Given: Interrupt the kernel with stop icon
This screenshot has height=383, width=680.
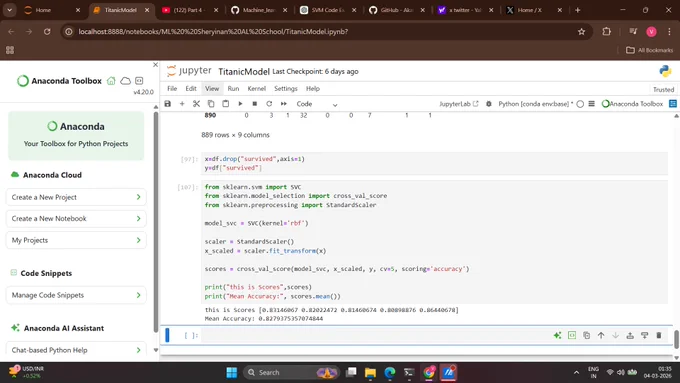Looking at the screenshot, I should point(255,104).
